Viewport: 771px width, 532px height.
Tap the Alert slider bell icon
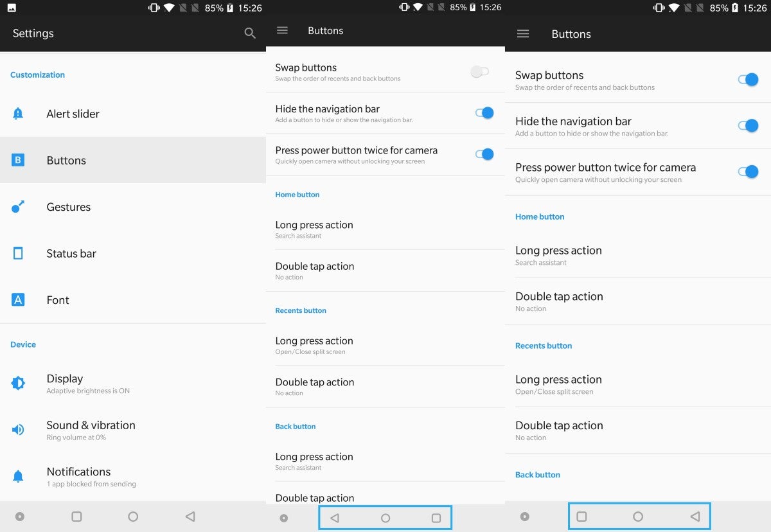click(x=18, y=114)
